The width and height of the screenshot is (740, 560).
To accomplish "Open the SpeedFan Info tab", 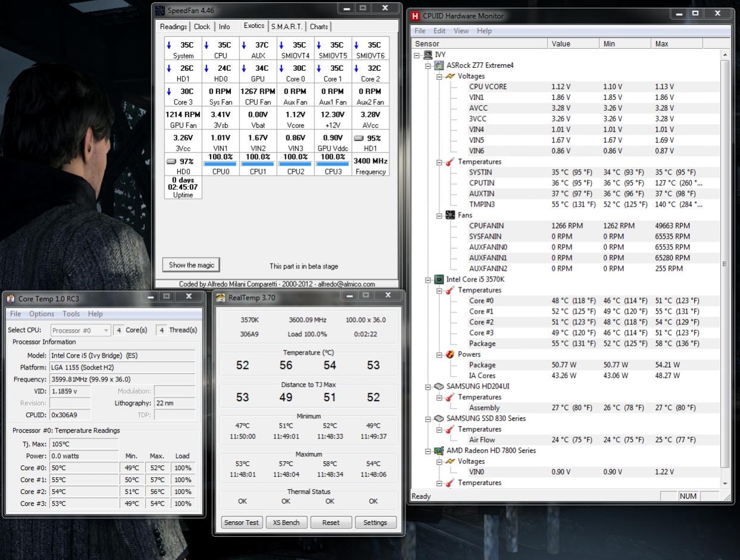I will tap(224, 27).
